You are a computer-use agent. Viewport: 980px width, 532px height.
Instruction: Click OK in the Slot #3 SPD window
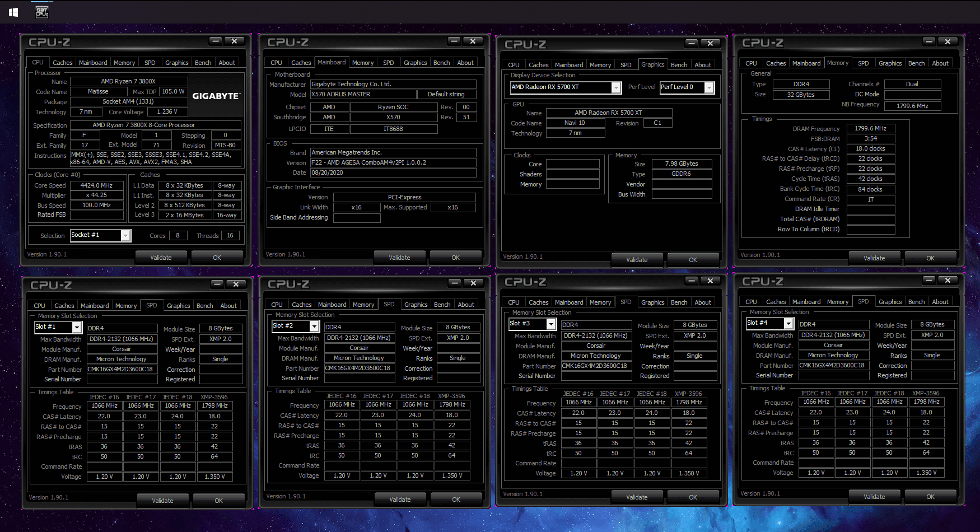coord(693,497)
